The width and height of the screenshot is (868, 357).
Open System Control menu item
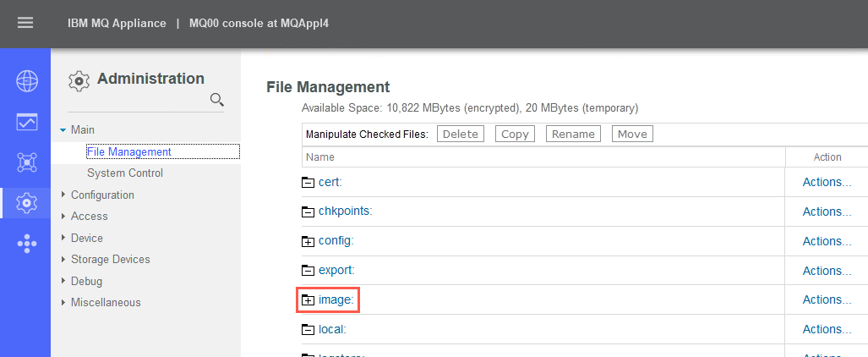[125, 173]
